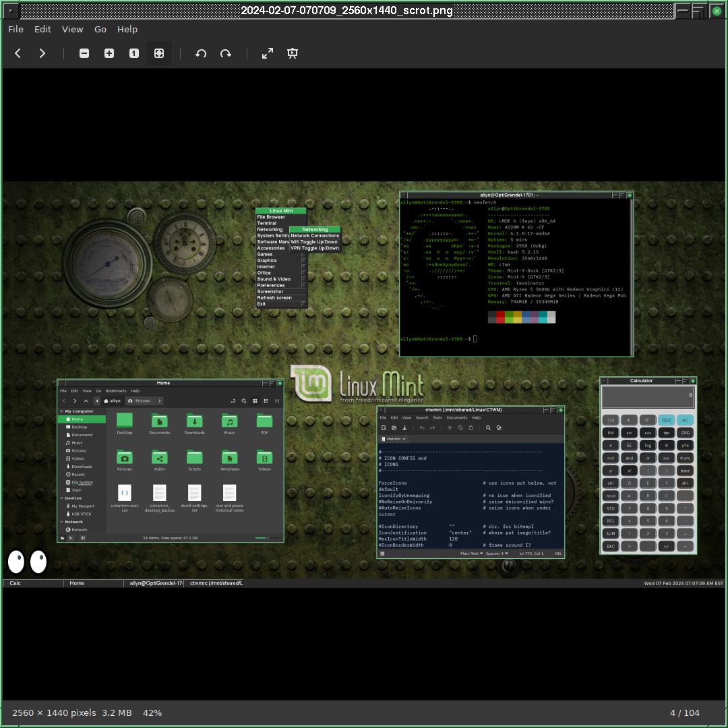This screenshot has width=728, height=728.
Task: Open the Edit menu
Action: click(42, 29)
